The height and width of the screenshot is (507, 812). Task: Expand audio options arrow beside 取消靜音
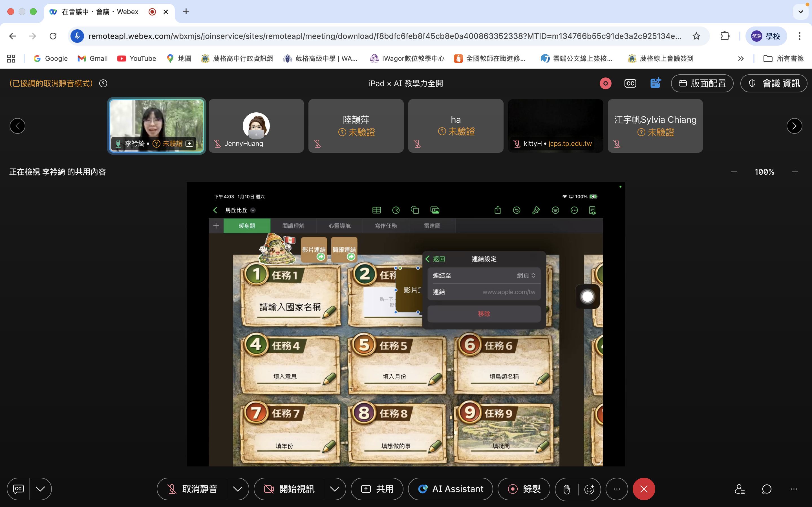238,489
